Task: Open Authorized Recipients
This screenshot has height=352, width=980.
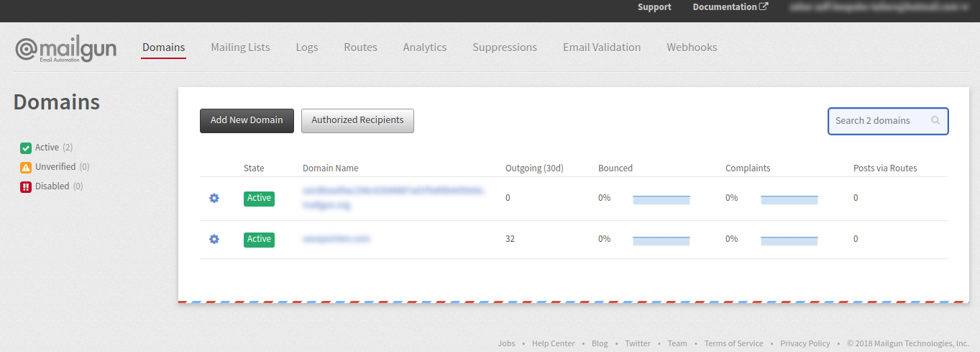Action: coord(357,121)
